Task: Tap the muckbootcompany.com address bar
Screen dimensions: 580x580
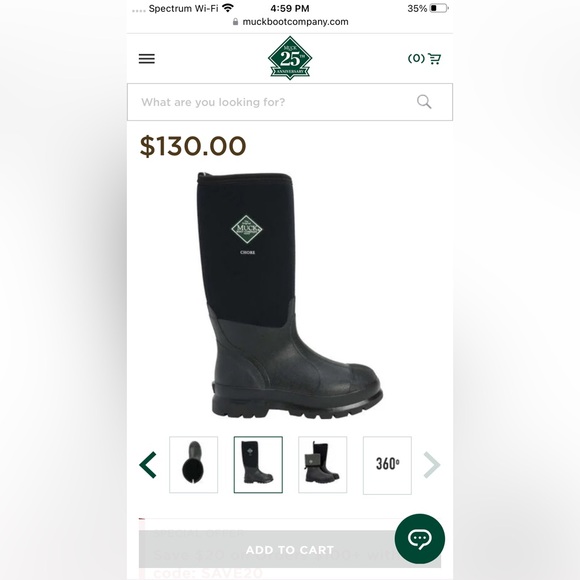Action: click(290, 22)
